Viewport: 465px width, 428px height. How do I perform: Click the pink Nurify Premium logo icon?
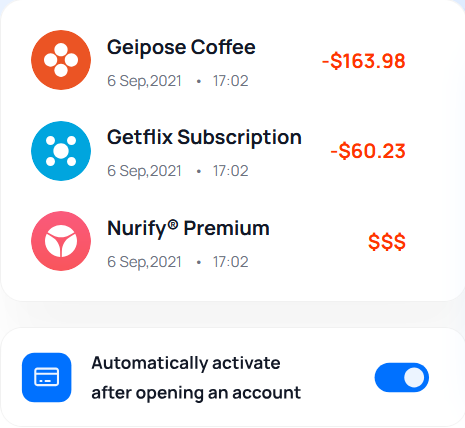(x=61, y=241)
